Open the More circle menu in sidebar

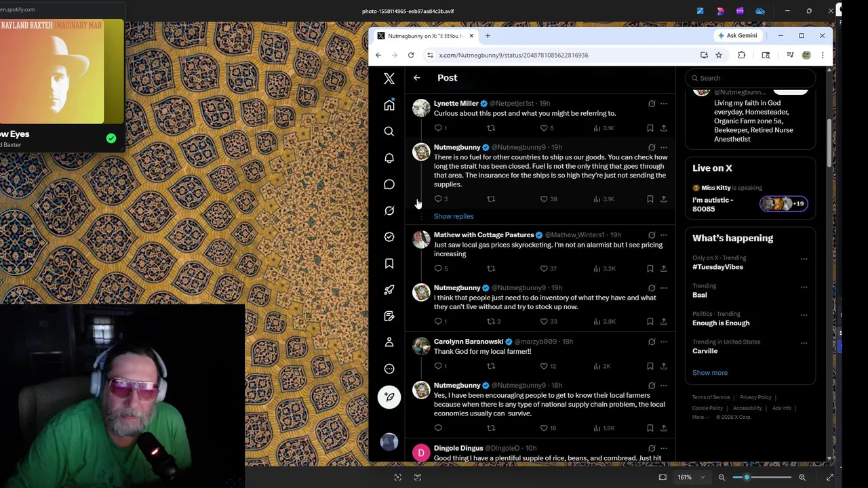click(x=389, y=369)
